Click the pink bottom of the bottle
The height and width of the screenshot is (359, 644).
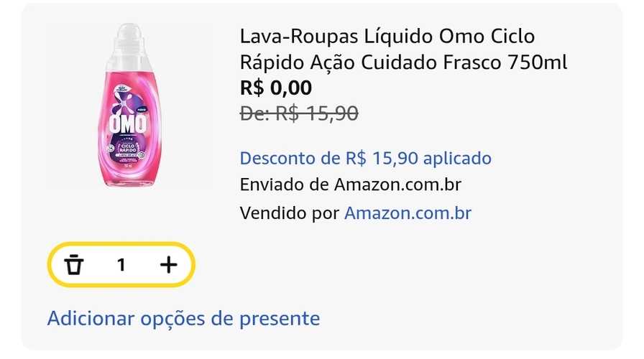coord(129,176)
